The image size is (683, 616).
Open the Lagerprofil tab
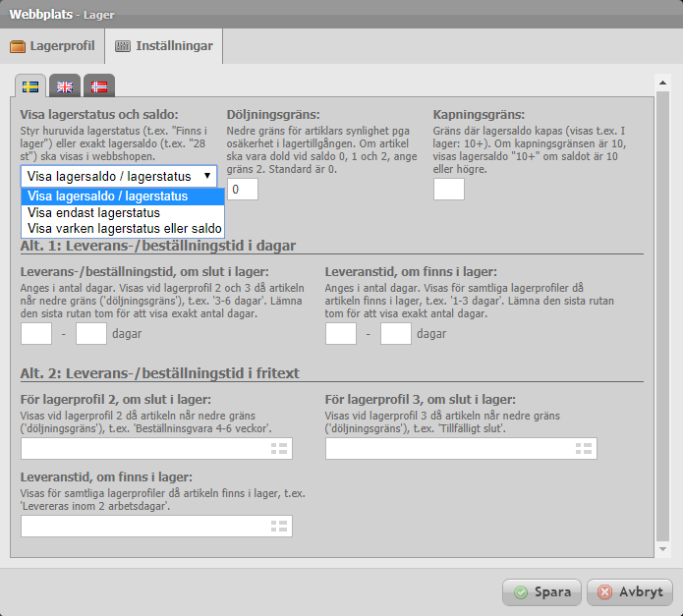click(52, 46)
